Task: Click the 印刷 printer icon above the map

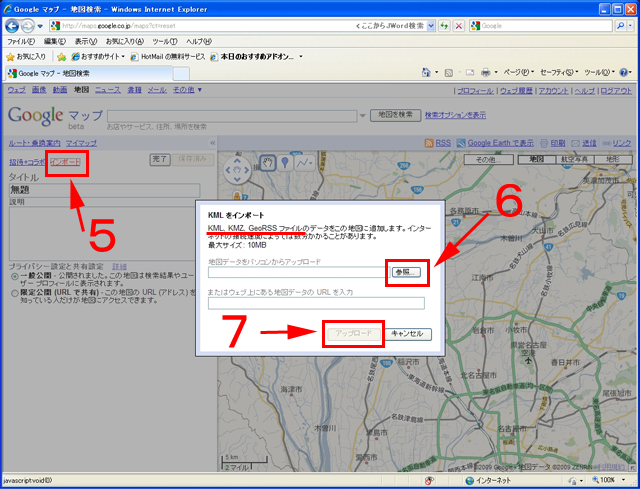Action: [x=544, y=143]
